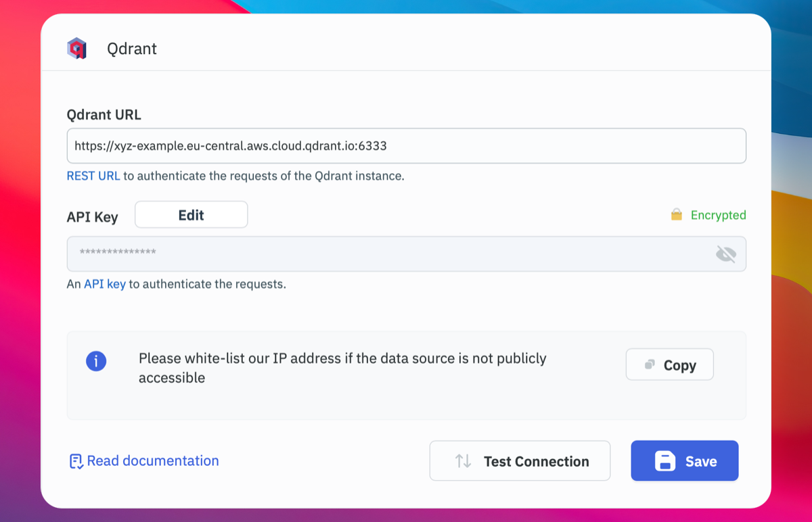Click the white-list IP address notice text
The image size is (812, 522).
pos(342,368)
